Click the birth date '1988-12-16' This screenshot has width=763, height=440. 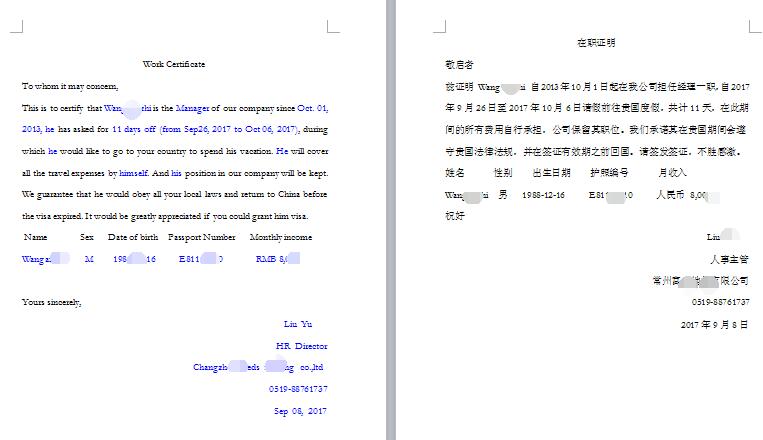pyautogui.click(x=543, y=195)
